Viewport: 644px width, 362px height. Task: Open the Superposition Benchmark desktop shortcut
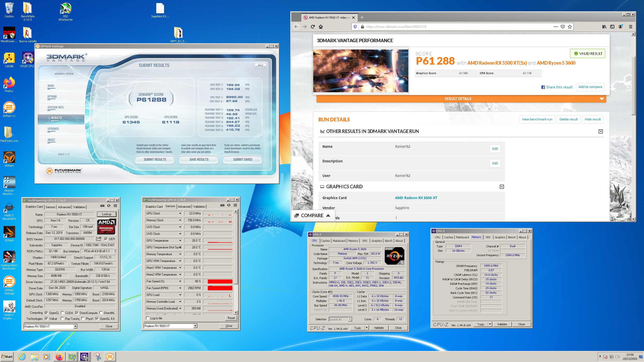click(9, 260)
